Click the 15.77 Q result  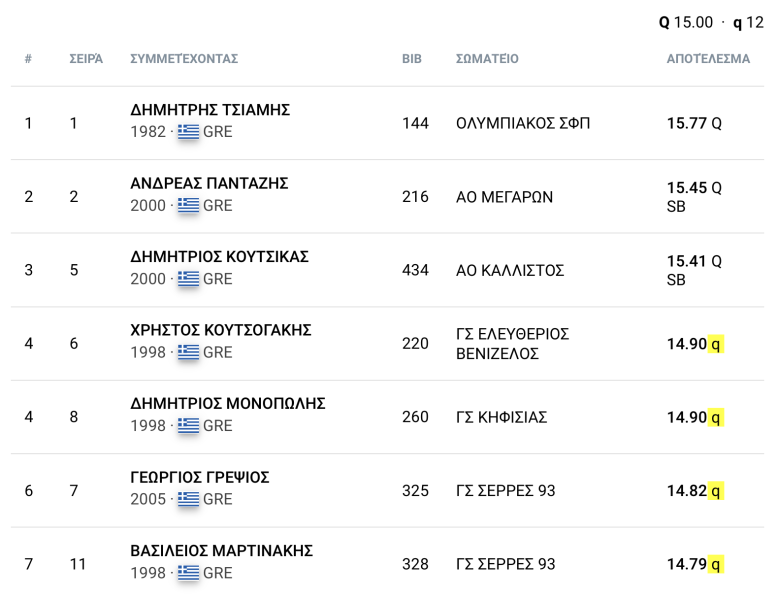click(x=694, y=123)
